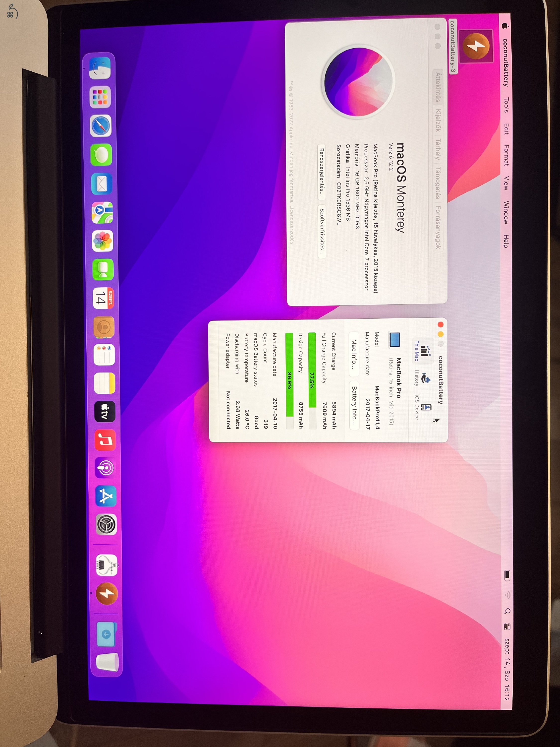Switch to the Forrásanyagok tab
The height and width of the screenshot is (747, 560).
[438, 227]
